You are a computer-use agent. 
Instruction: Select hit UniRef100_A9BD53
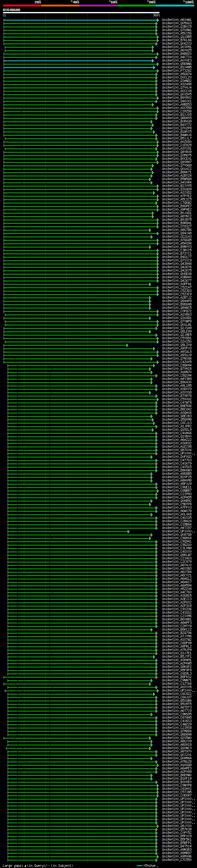coord(176,104)
